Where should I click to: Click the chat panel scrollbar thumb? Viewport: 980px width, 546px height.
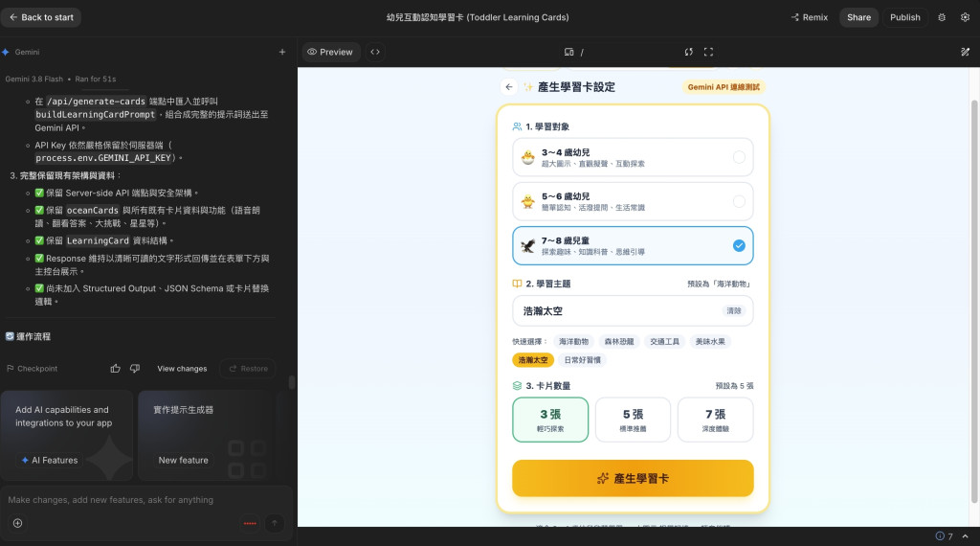pos(291,382)
